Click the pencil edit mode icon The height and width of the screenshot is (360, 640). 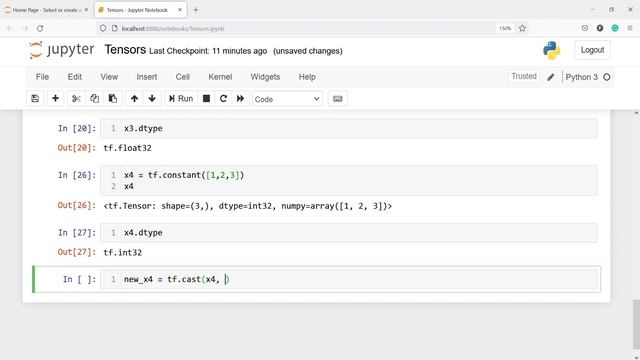coord(551,77)
